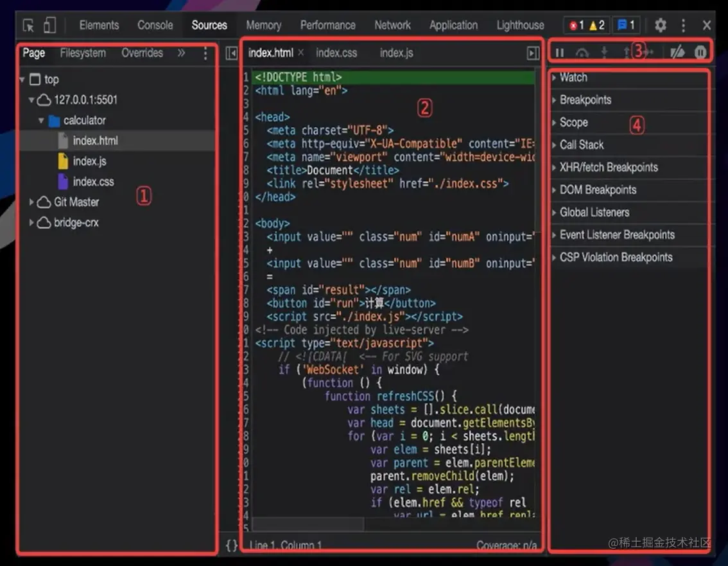
Task: Collapse the calculator folder arrow
Action: point(41,120)
